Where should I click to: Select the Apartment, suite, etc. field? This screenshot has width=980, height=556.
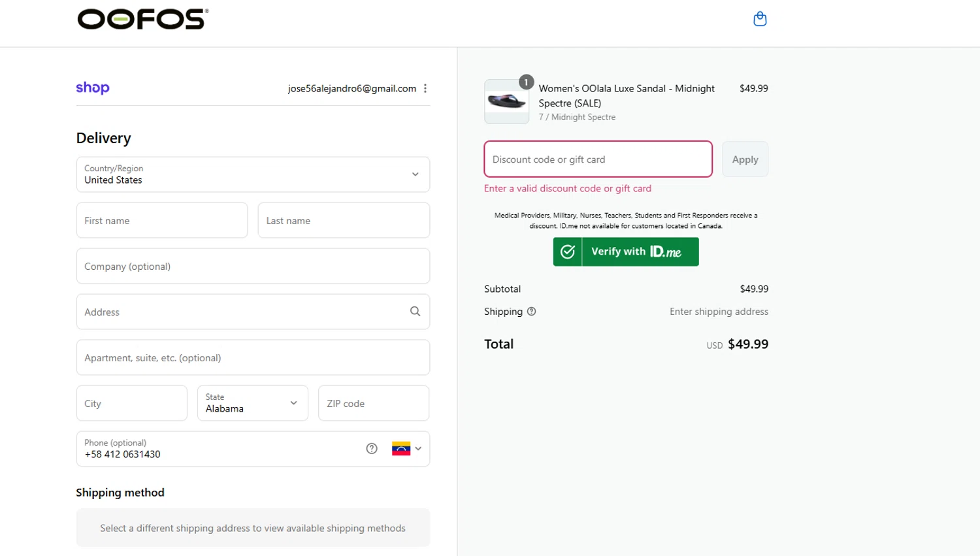point(253,357)
